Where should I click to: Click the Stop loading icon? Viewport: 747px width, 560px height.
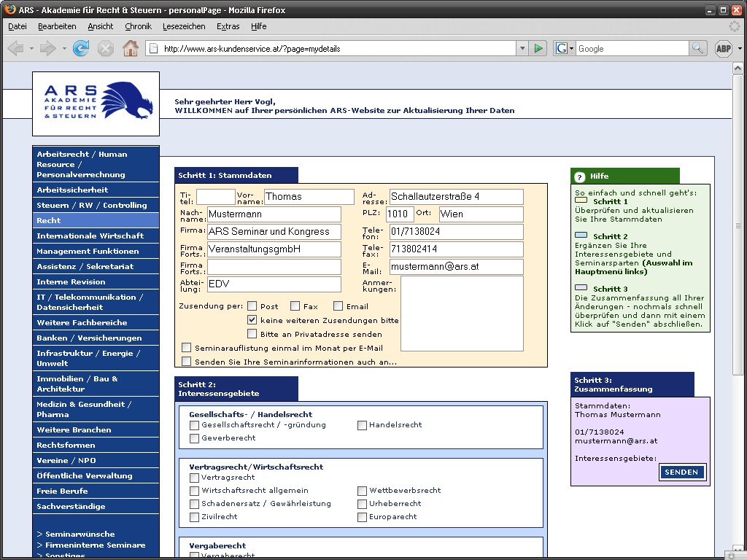[106, 49]
